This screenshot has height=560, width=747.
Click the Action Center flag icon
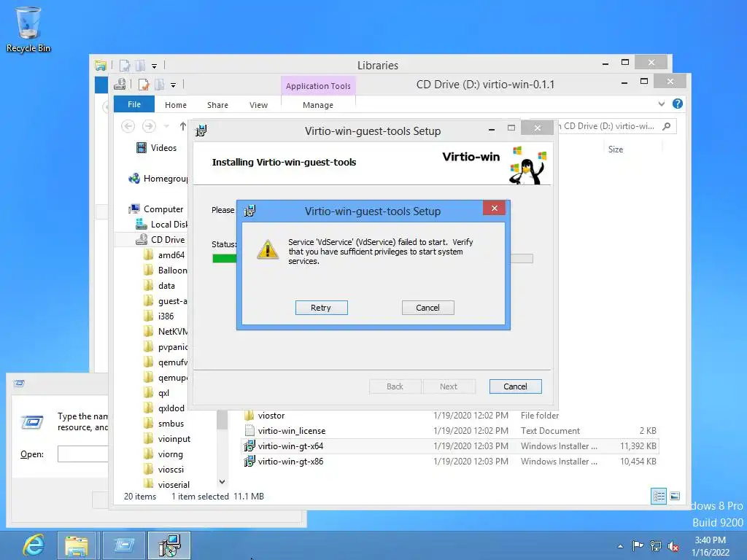[638, 545]
